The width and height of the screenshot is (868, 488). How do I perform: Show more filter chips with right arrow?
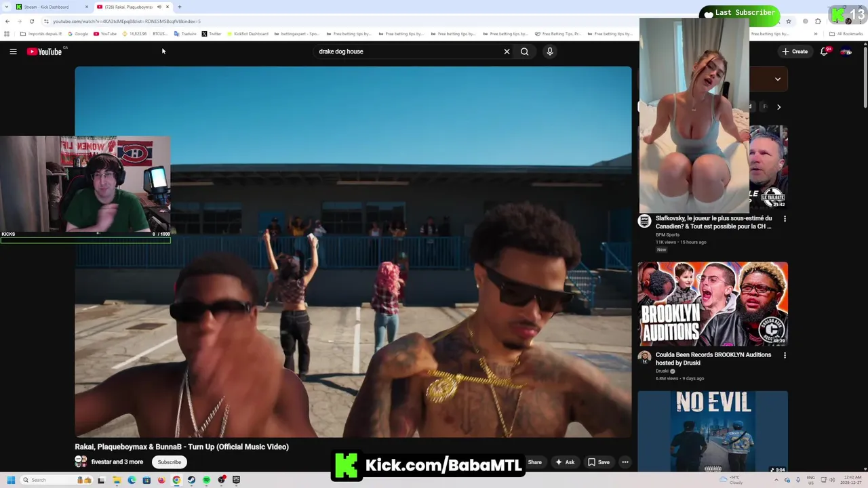[x=778, y=106]
